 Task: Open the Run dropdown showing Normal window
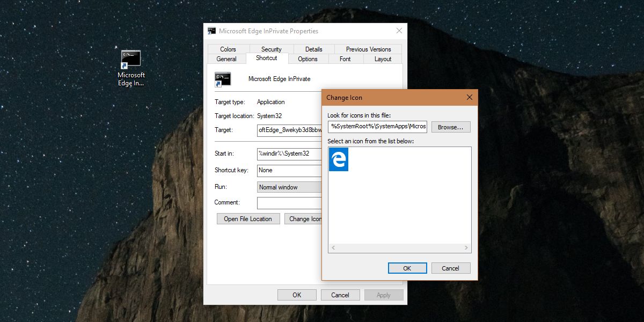click(289, 187)
